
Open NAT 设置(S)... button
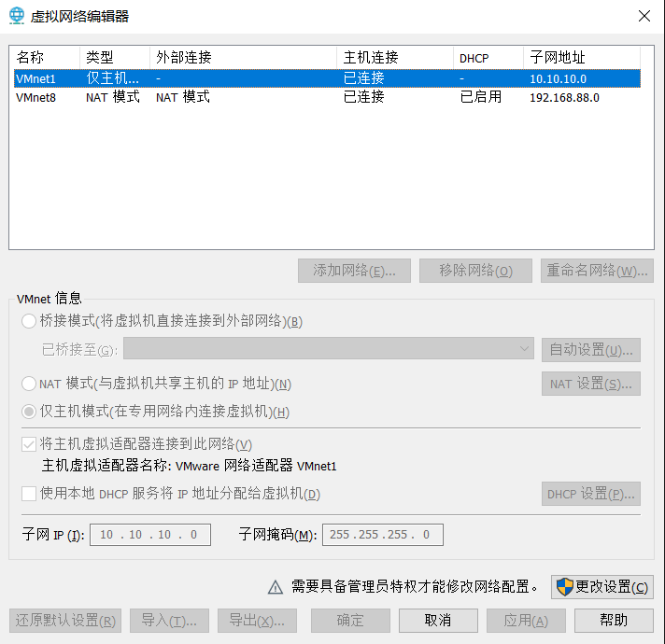pyautogui.click(x=591, y=384)
